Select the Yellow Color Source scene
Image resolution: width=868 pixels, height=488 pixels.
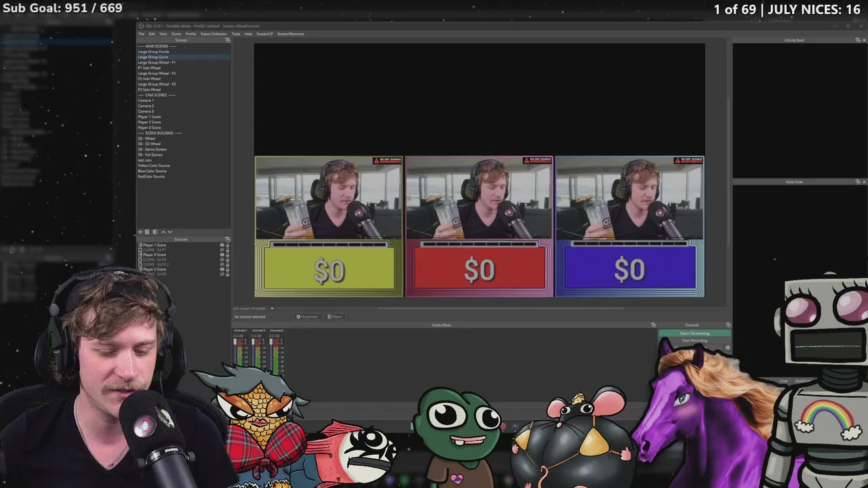coord(183,165)
